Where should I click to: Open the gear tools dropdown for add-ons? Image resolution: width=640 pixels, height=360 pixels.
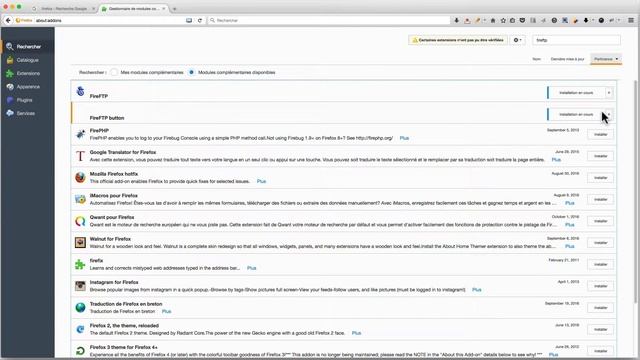click(518, 40)
